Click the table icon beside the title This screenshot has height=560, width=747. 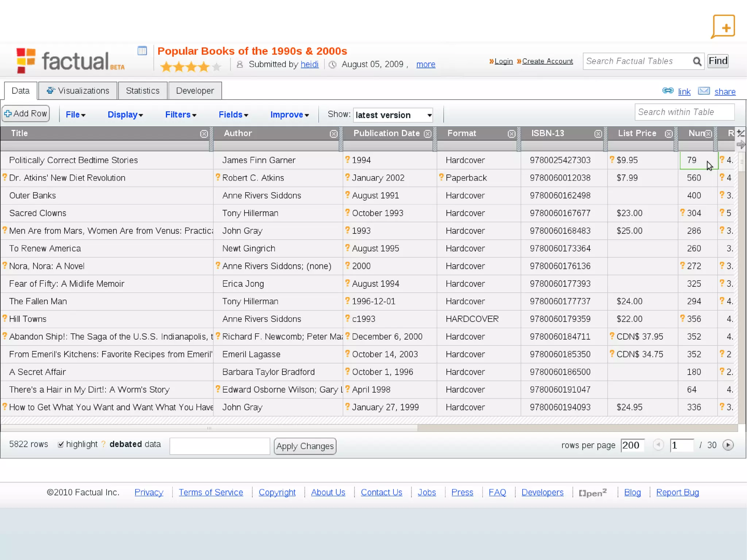click(x=142, y=51)
